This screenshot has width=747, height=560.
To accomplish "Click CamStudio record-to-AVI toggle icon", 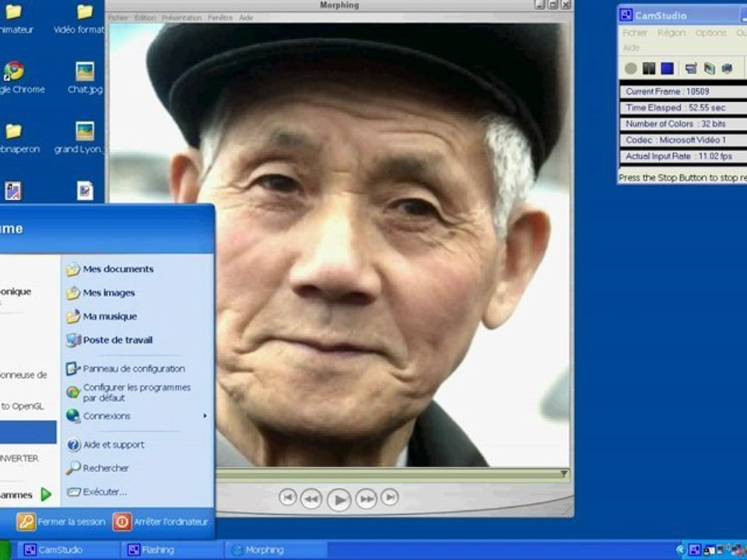I will point(710,68).
